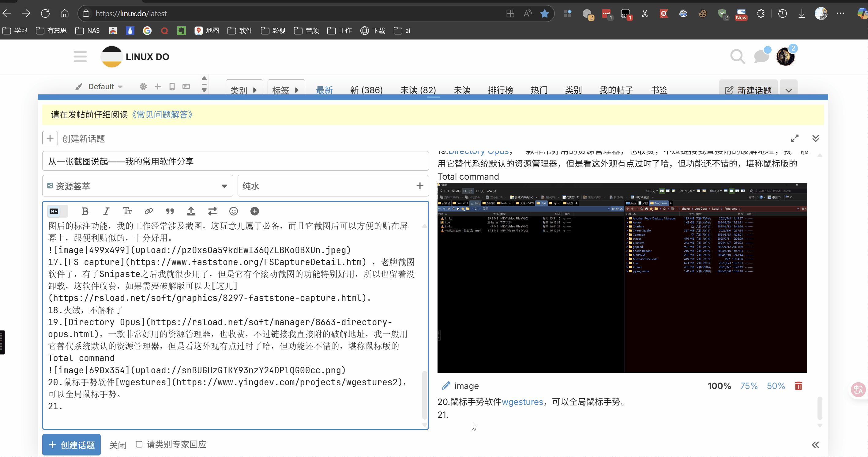Open the Default theme dropdown
This screenshot has height=457, width=868.
[100, 86]
